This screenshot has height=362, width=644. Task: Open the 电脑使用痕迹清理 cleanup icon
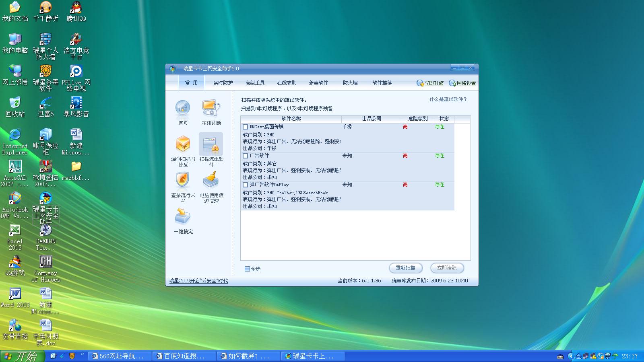coord(211,187)
